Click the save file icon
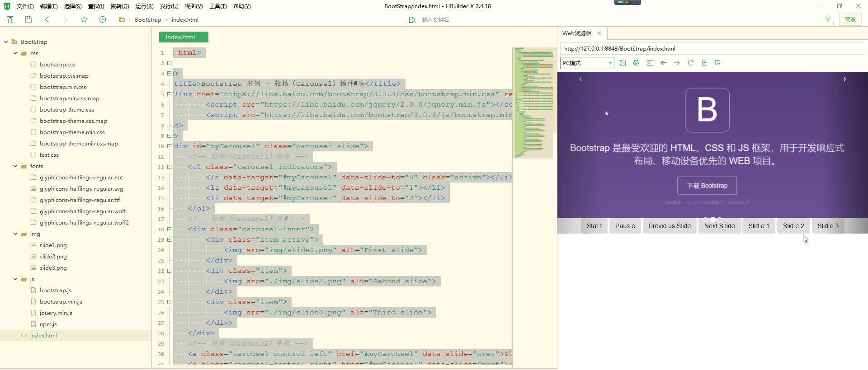 [x=28, y=19]
